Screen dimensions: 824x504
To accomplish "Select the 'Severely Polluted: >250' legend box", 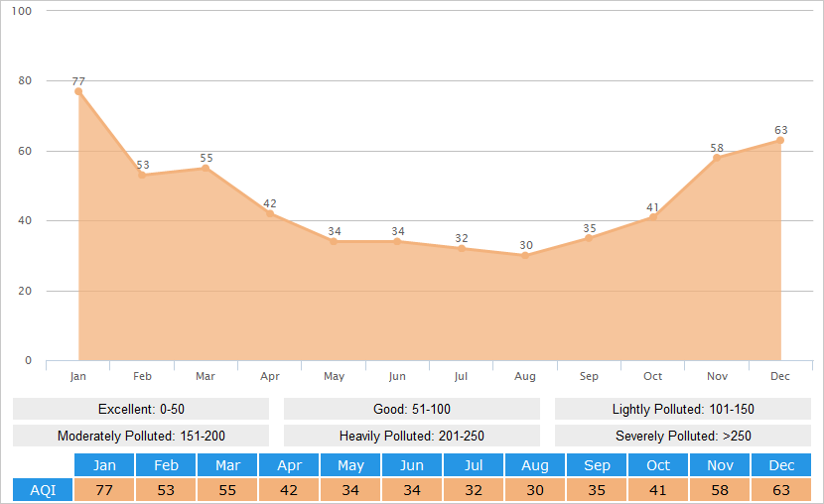I will [x=683, y=436].
